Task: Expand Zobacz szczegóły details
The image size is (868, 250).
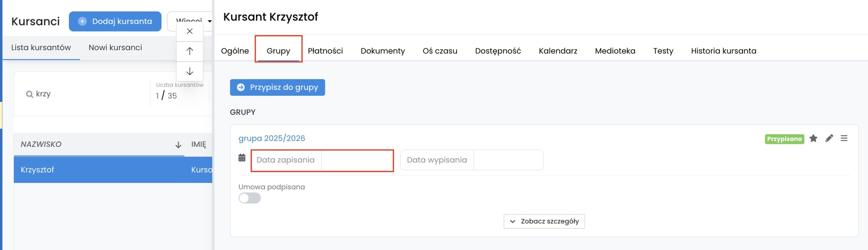Action: tap(544, 221)
